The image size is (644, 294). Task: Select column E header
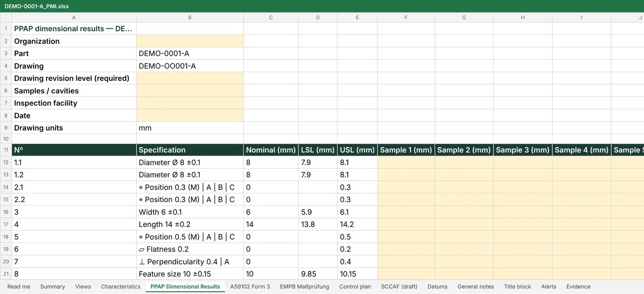coord(357,17)
